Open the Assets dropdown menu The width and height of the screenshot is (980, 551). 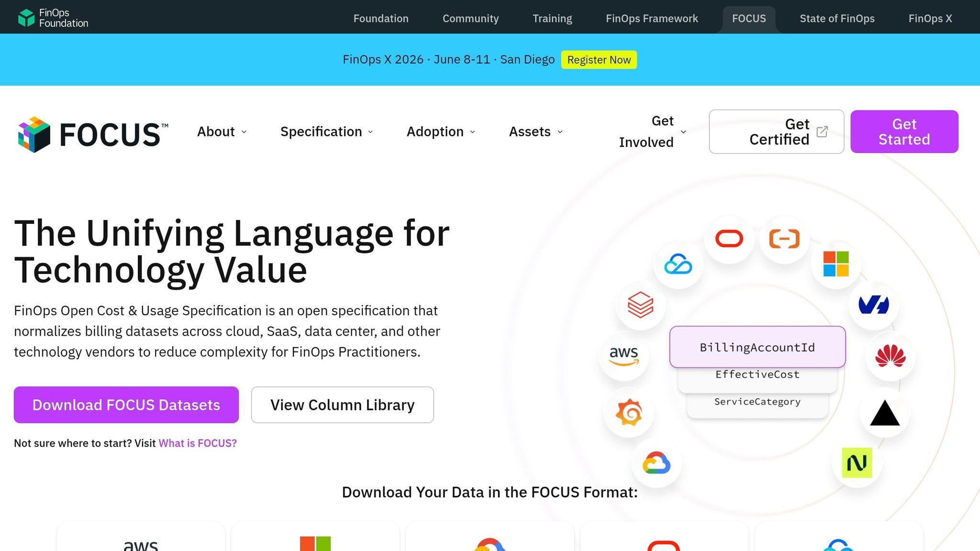(536, 132)
